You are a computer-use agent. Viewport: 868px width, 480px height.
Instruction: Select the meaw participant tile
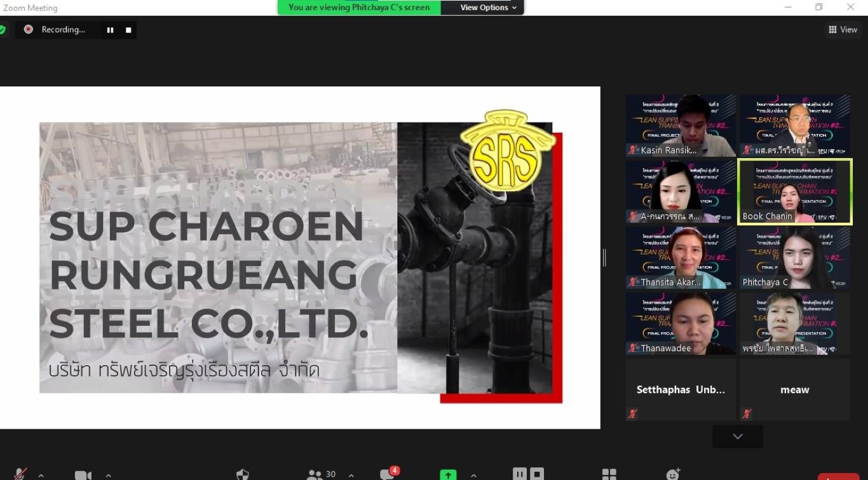click(794, 389)
